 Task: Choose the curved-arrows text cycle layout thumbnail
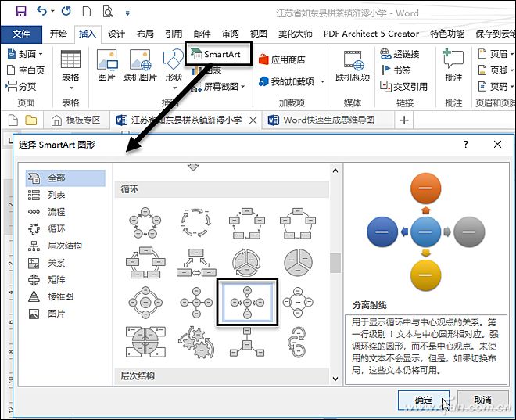click(196, 223)
